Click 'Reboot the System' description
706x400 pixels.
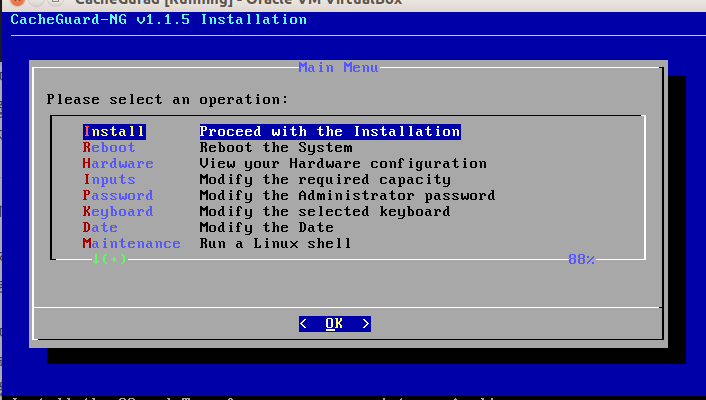276,148
